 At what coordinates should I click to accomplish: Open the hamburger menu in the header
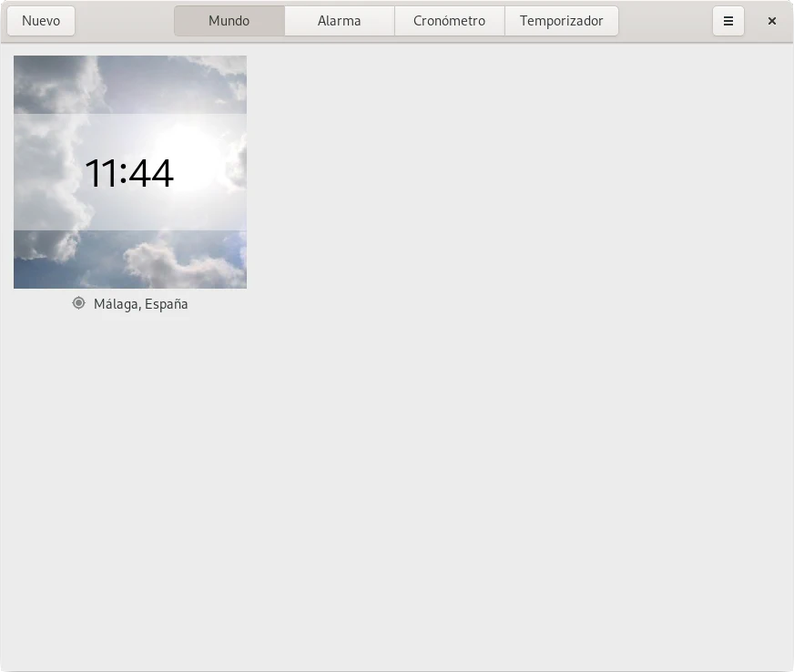coord(728,21)
